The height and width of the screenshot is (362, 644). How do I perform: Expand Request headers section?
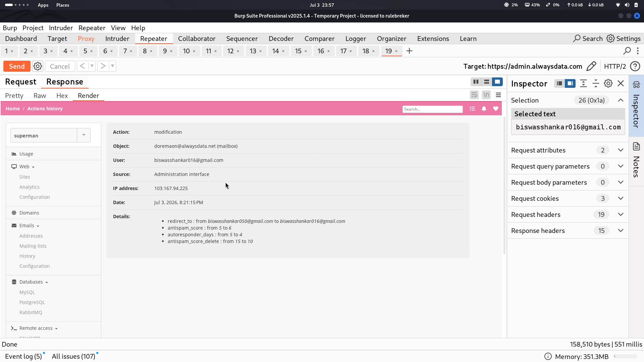click(621, 215)
